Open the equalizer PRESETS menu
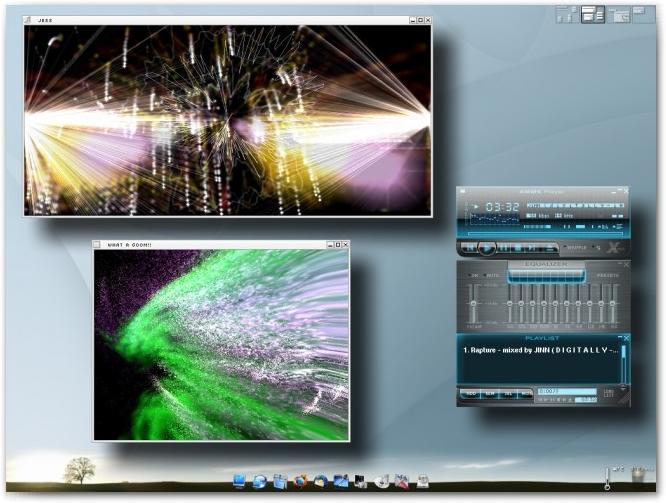This screenshot has width=666, height=503. point(607,276)
